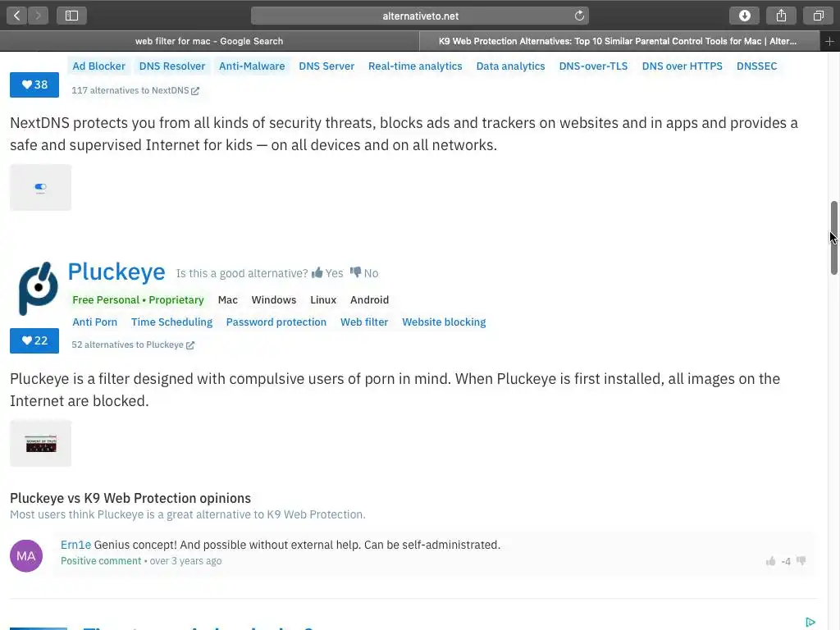Vote Yes thumbs up for Pluckeye

327,273
